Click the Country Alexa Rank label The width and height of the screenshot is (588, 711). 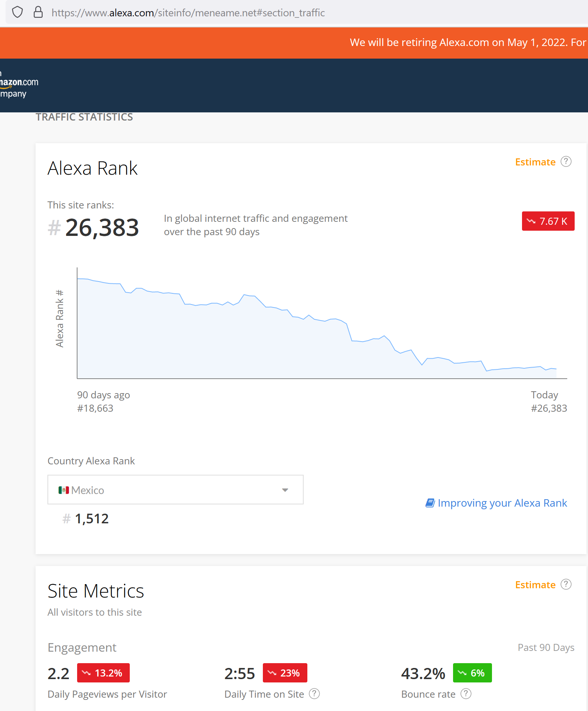tap(91, 461)
